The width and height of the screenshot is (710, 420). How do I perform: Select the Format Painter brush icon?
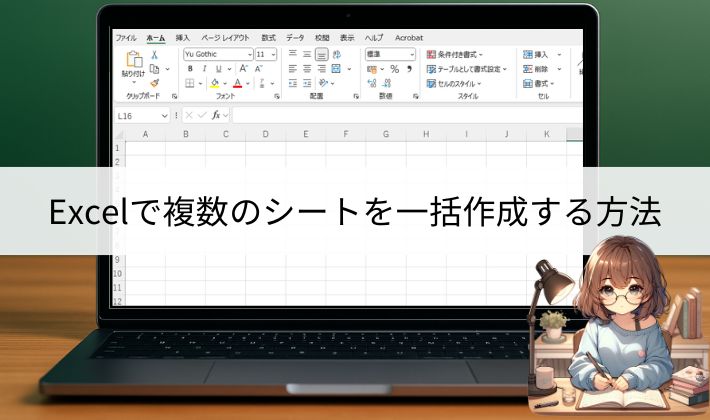[155, 83]
